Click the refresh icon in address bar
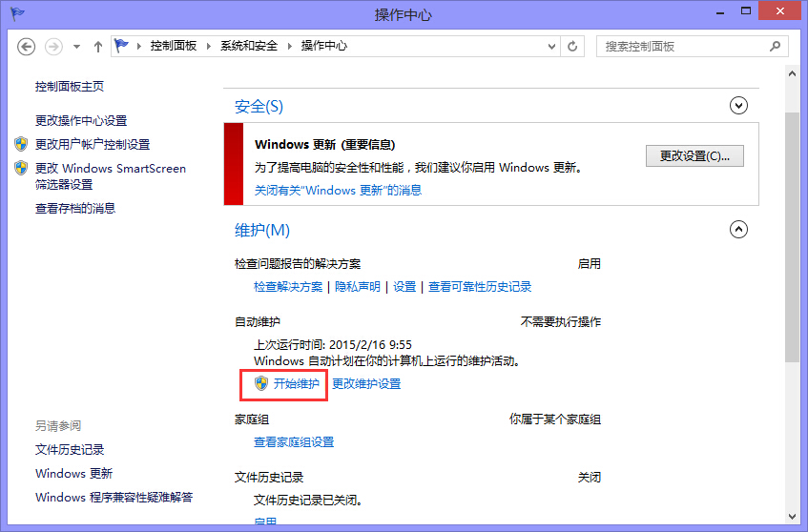This screenshot has width=808, height=532. point(572,47)
